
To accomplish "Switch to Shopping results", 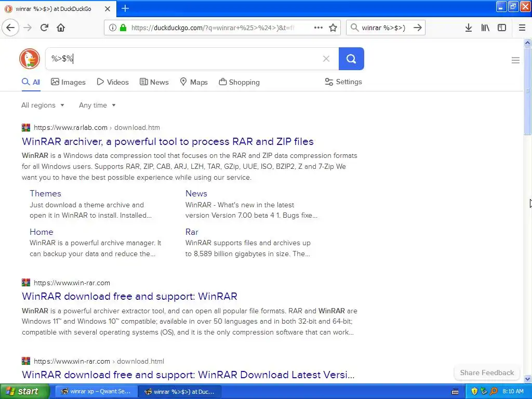I will coord(239,82).
